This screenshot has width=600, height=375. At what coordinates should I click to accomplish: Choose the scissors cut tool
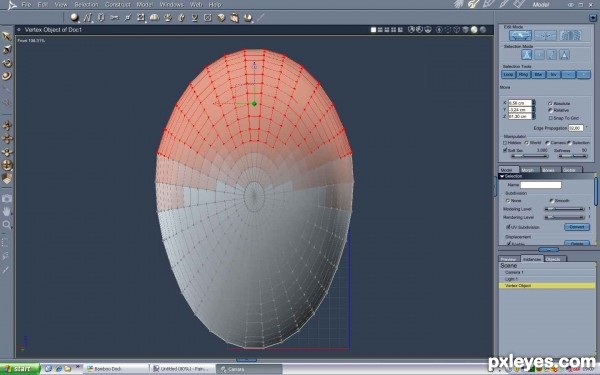(x=114, y=17)
